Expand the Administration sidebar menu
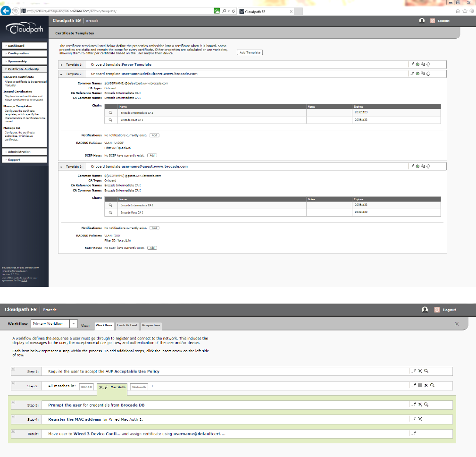 24,152
